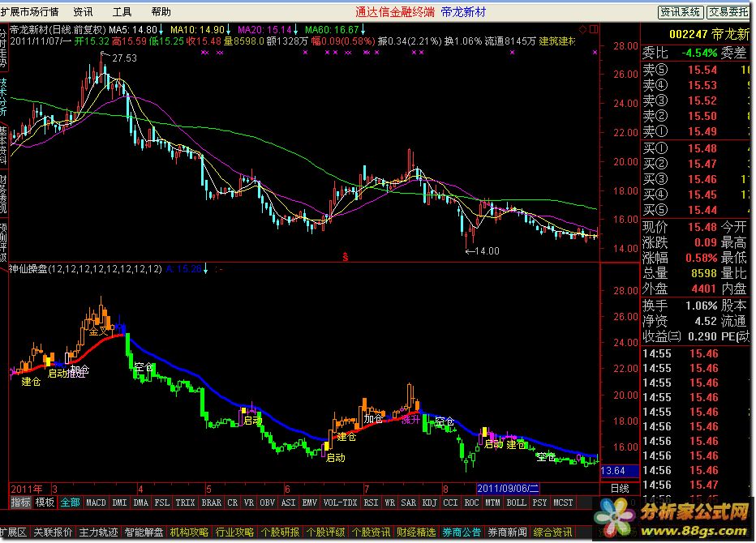Click the down arrow next to MA20: 15.14
Viewport: 756px width, 543px height.
pyautogui.click(x=295, y=30)
